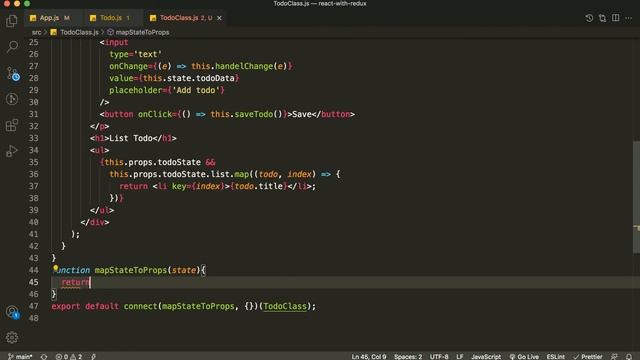Click 'saveTodo' in the button onClick

253,114
